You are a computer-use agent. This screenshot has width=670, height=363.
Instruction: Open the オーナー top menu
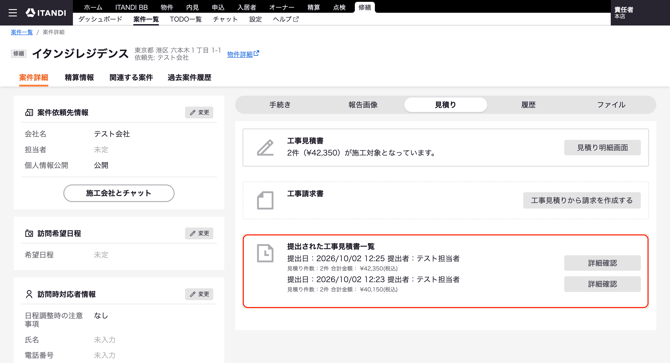click(282, 7)
